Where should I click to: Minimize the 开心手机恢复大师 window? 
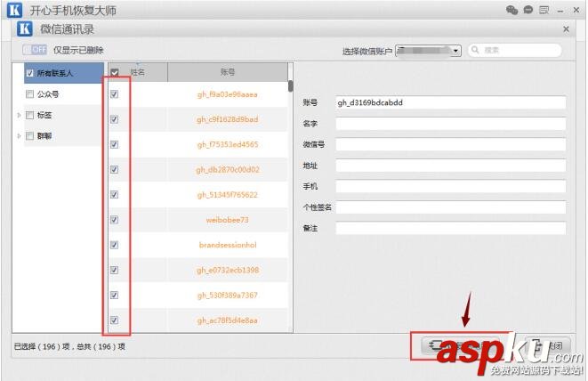[560, 11]
